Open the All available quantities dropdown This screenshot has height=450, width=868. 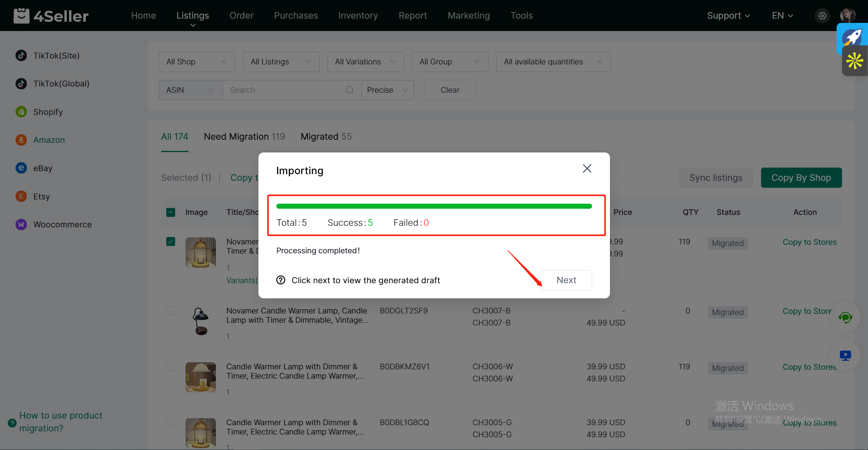coord(553,62)
